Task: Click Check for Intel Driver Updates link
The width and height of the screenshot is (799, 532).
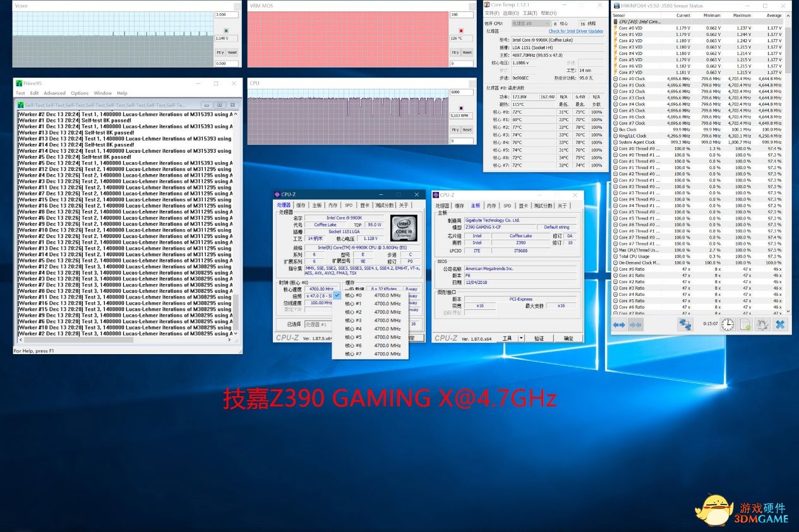Action: point(575,31)
